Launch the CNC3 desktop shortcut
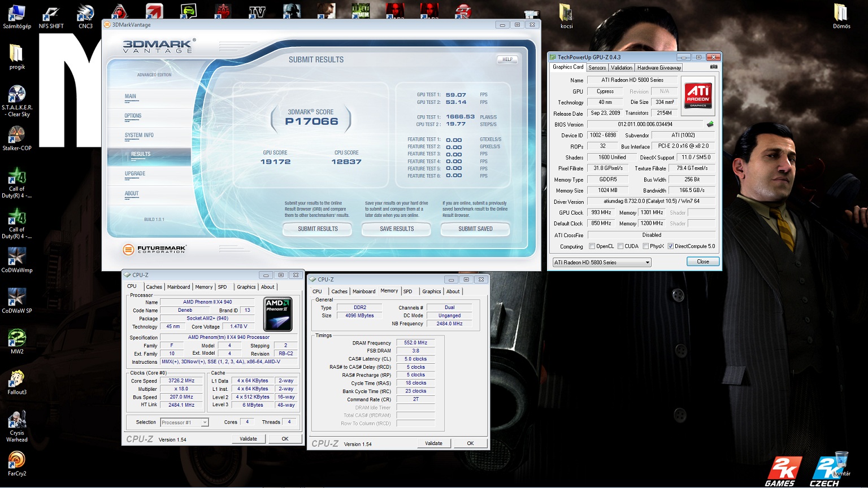 tap(85, 16)
